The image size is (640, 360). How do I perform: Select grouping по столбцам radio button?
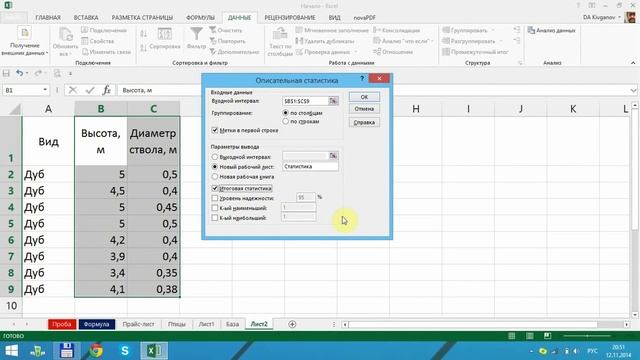[x=285, y=113]
